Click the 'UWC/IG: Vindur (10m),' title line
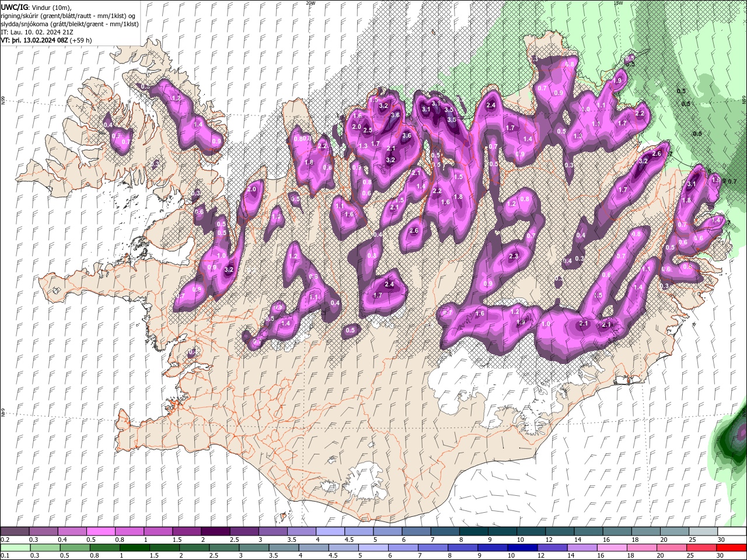747x560 pixels. 37,7
